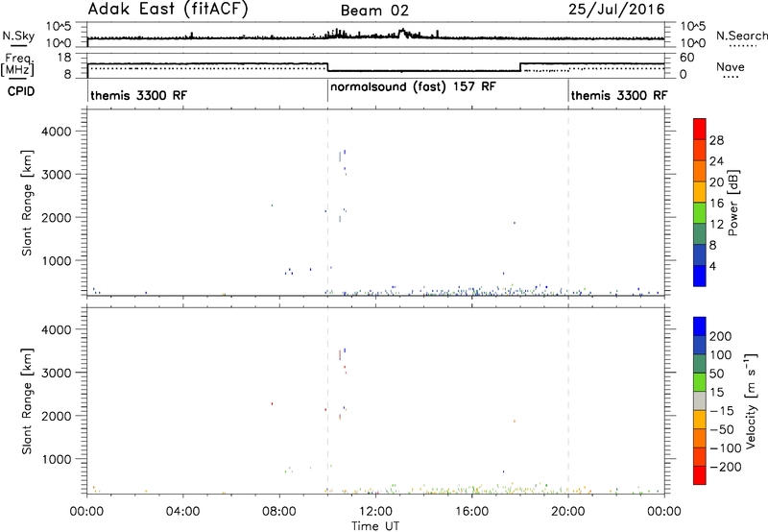Viewport: 768px width, 532px height.
Task: Click the '04:00' time axis tick label
Action: [182, 512]
